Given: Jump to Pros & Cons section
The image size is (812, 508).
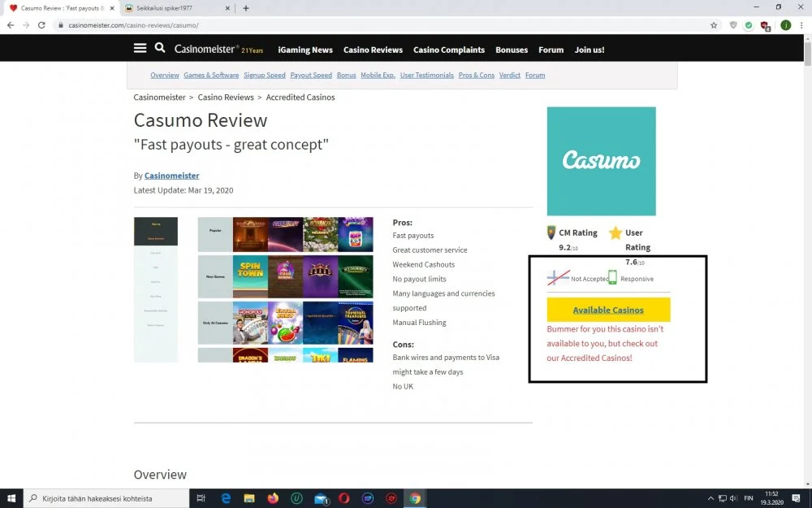Looking at the screenshot, I should [x=477, y=75].
